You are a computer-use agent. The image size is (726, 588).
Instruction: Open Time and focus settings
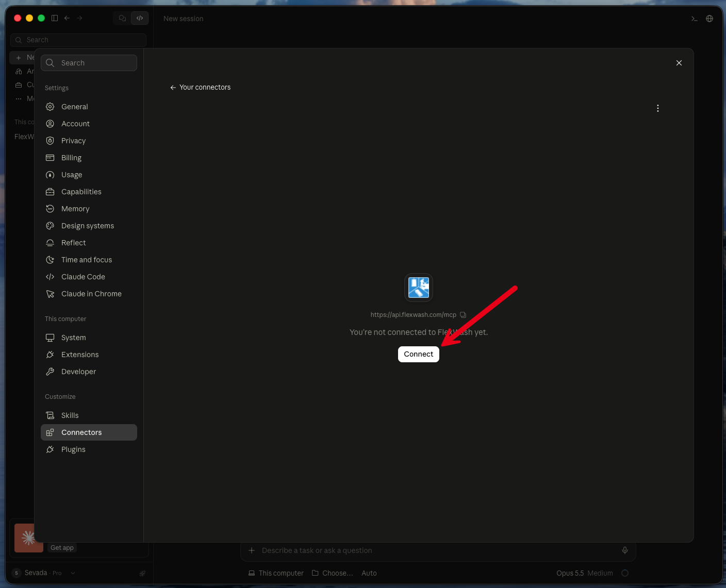tap(89, 260)
